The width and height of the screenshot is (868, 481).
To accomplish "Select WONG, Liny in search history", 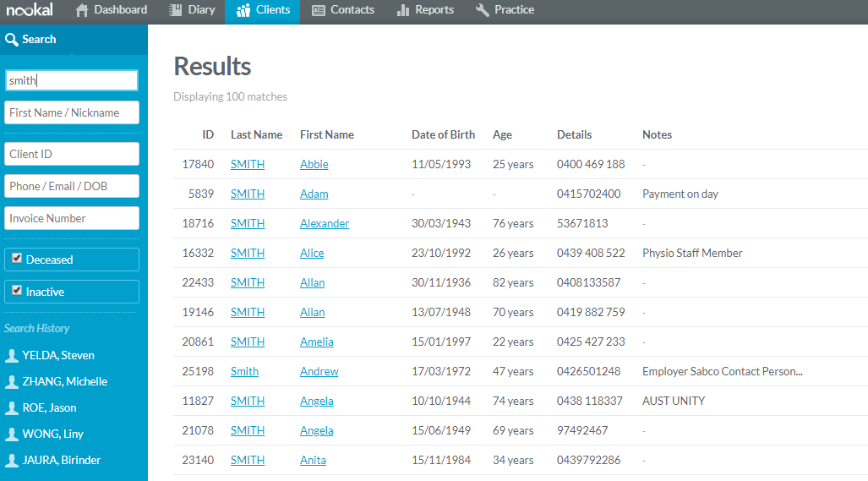I will (52, 434).
